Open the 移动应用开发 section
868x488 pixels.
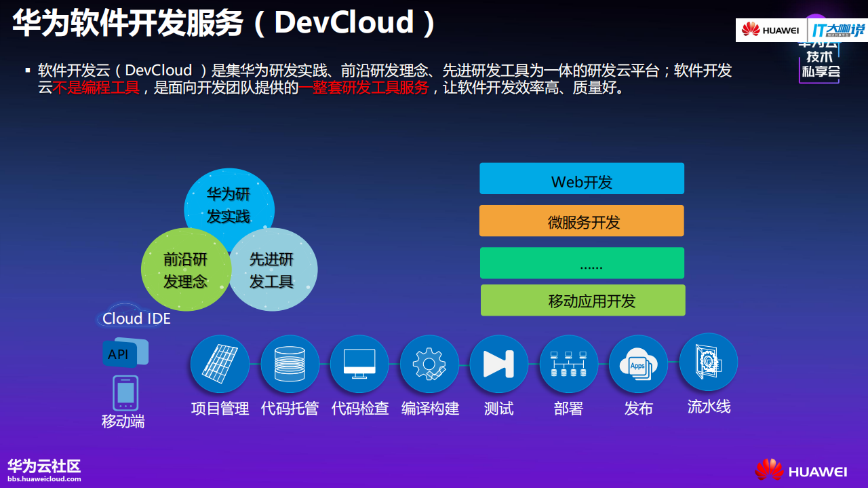pos(582,300)
